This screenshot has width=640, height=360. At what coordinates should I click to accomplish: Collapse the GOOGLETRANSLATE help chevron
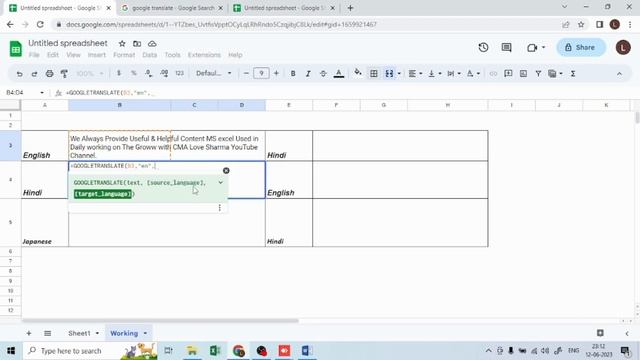click(x=220, y=183)
